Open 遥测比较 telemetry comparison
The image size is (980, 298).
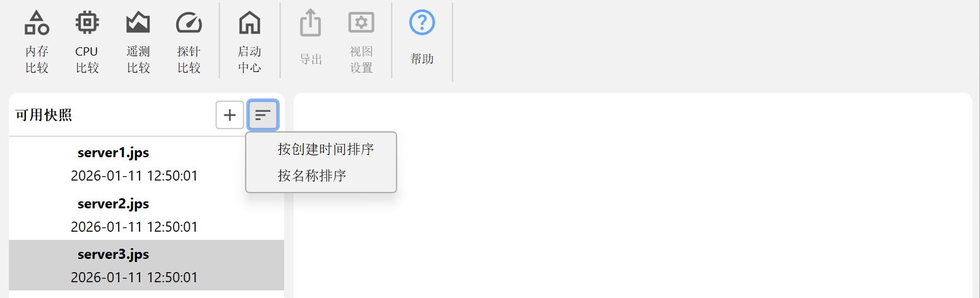point(138,42)
